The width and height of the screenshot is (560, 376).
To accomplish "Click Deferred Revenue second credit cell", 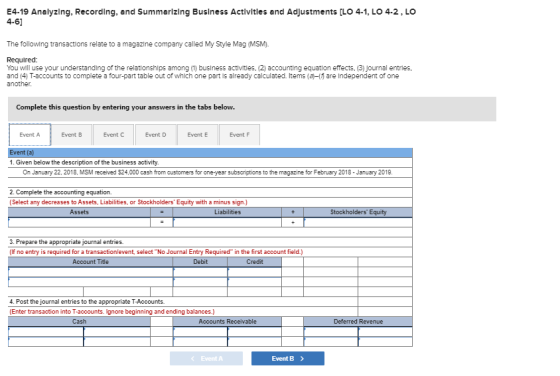I will click(385, 342).
